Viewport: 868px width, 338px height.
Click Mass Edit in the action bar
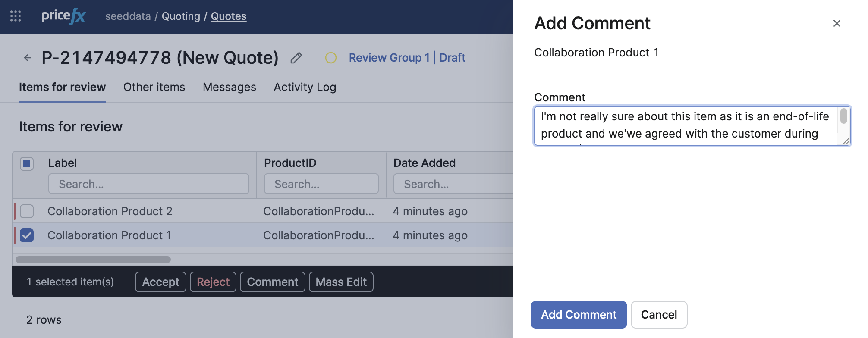(x=341, y=282)
